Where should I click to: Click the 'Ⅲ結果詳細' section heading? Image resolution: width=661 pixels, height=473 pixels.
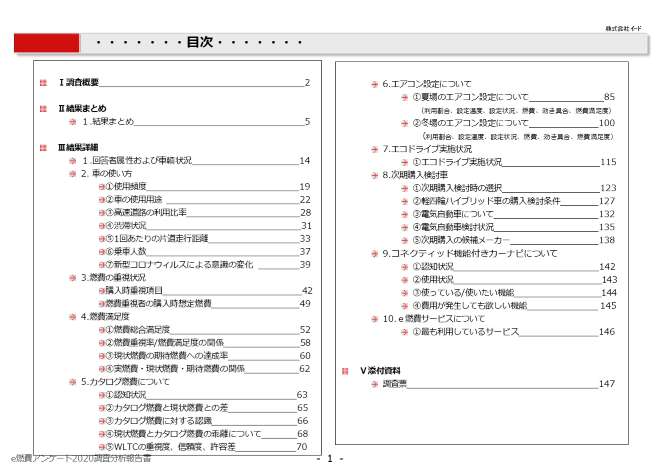click(78, 147)
